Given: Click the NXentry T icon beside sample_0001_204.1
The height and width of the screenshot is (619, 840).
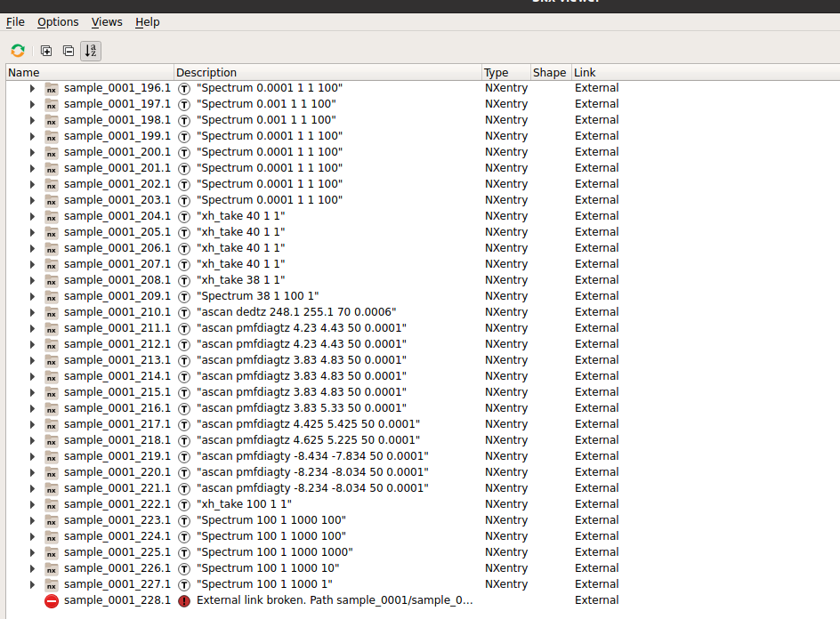Looking at the screenshot, I should [x=183, y=215].
